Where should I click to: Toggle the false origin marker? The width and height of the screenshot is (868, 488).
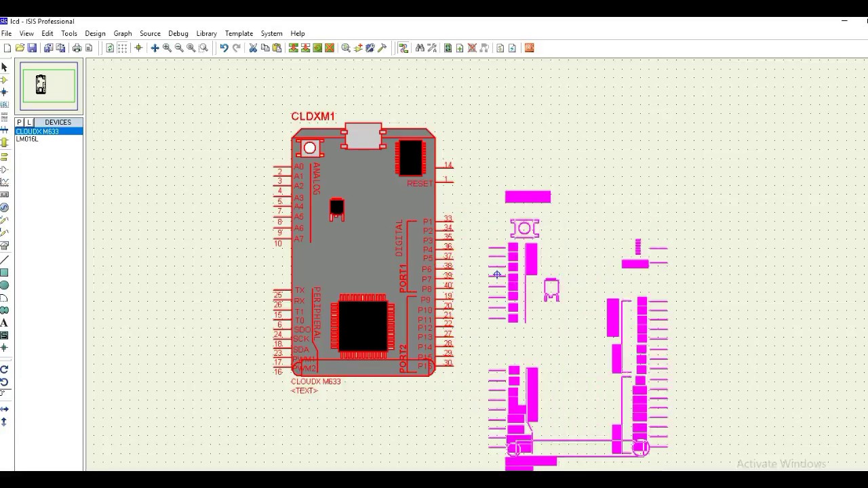pyautogui.click(x=138, y=48)
